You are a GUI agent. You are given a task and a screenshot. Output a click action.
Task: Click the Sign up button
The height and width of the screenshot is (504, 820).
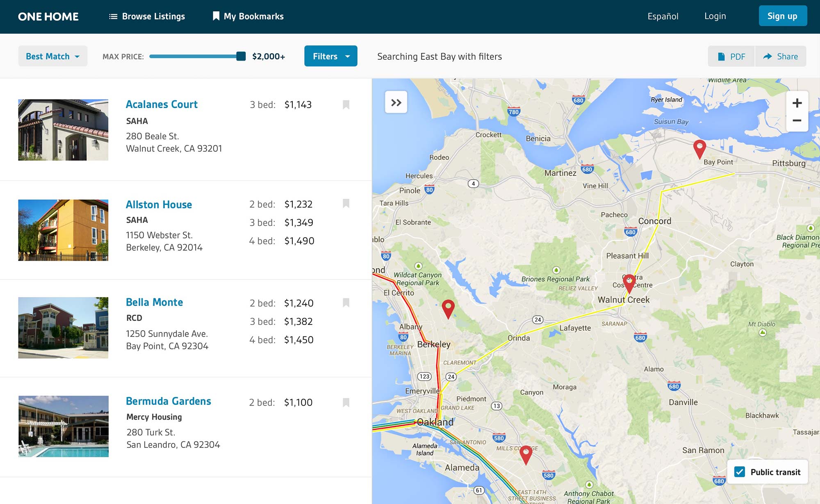coord(782,16)
